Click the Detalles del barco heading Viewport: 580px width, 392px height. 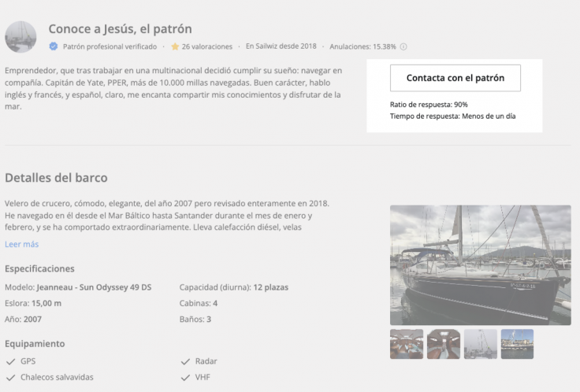pos(56,178)
